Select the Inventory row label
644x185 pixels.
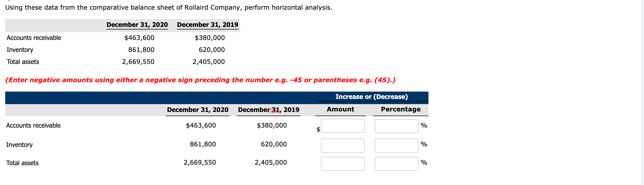(19, 145)
